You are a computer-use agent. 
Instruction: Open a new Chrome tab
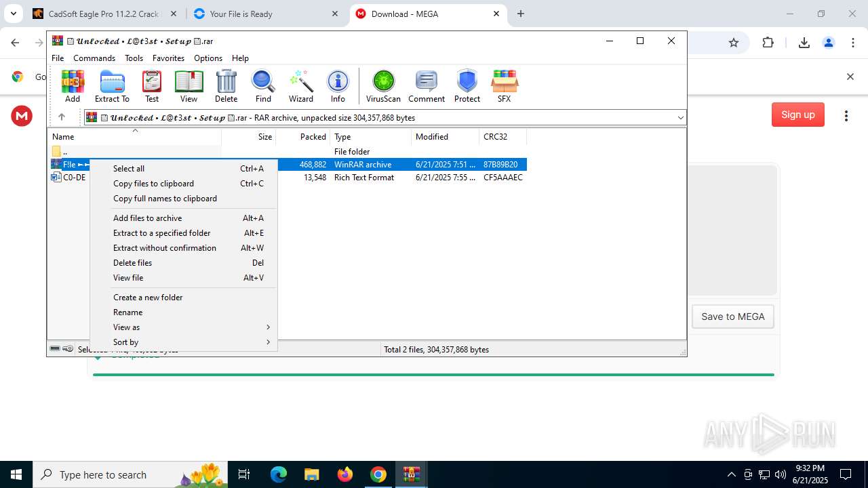pyautogui.click(x=521, y=14)
